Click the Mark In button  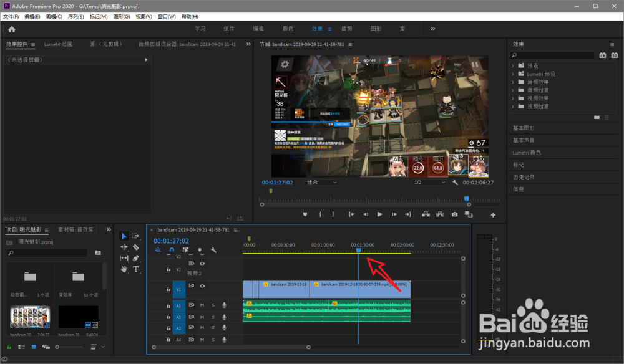click(x=320, y=214)
